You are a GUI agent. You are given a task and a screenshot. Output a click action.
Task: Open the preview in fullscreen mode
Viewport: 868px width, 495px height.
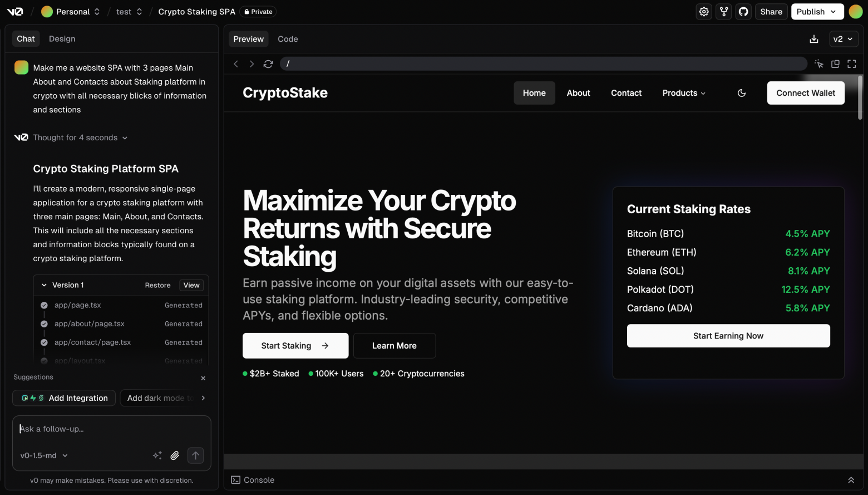point(851,63)
